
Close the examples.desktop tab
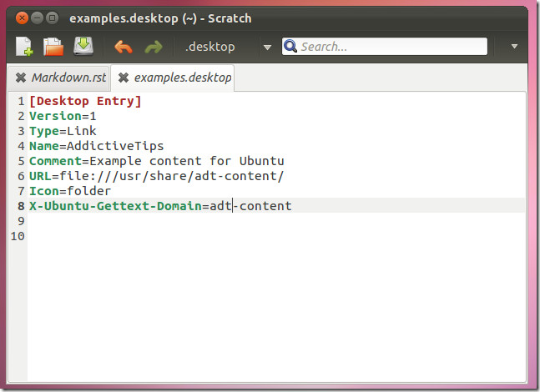[x=124, y=78]
